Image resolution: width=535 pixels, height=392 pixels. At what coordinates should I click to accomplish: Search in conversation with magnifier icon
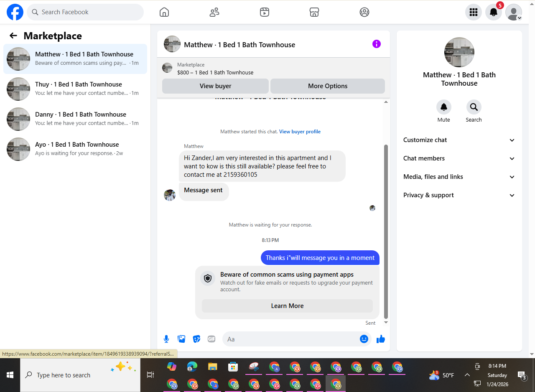[x=474, y=107]
